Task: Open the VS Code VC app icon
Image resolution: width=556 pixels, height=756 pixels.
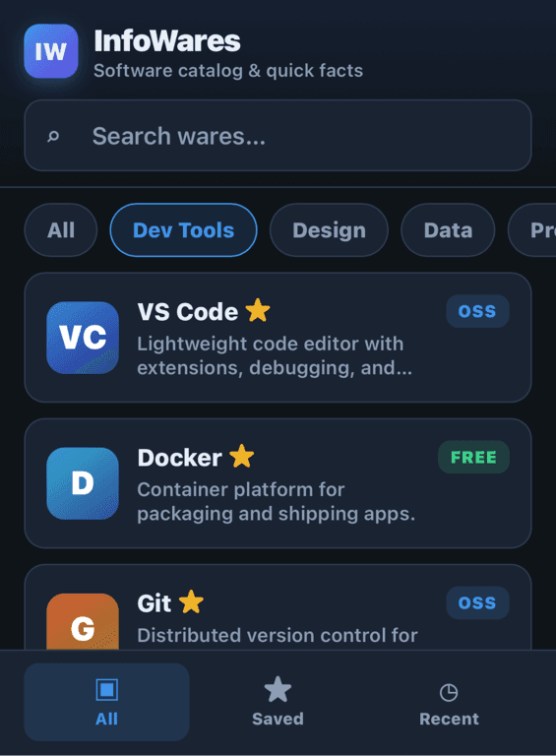Action: [83, 338]
